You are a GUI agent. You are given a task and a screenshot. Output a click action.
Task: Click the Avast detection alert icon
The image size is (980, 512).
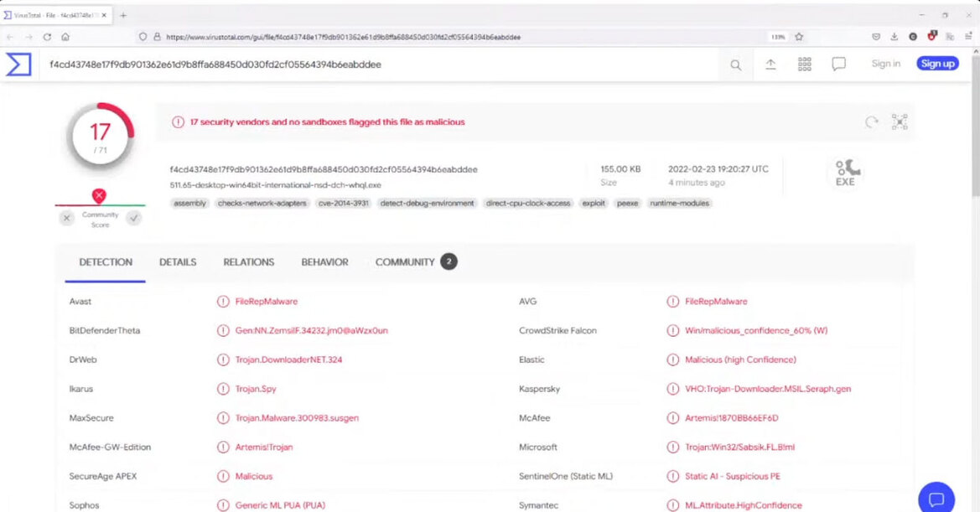tap(223, 302)
